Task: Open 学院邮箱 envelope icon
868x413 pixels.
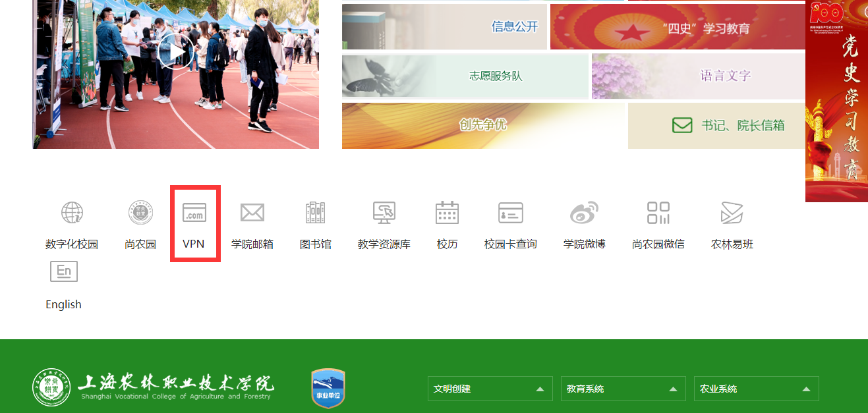Action: click(252, 213)
